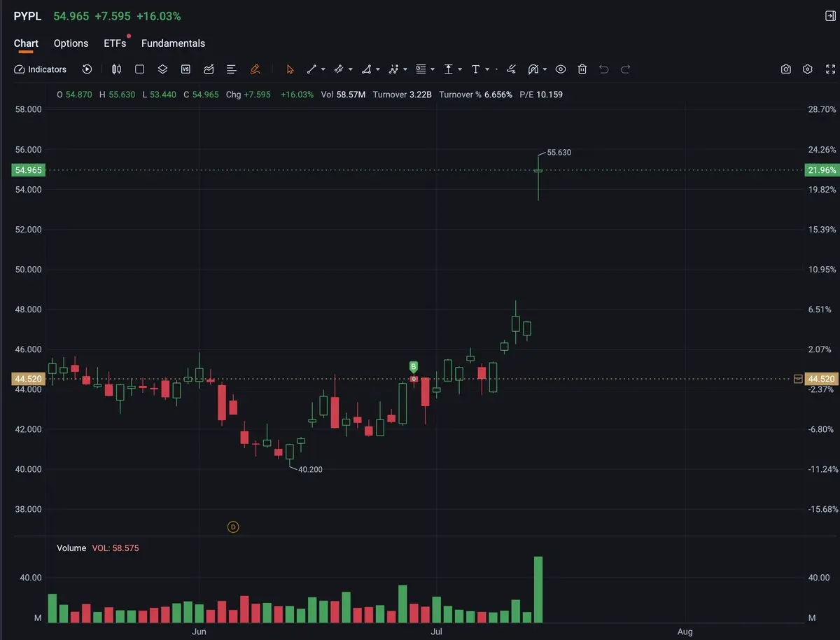Select the triangle shape drawing tool
Viewport: 840px width, 640px height.
(x=366, y=69)
